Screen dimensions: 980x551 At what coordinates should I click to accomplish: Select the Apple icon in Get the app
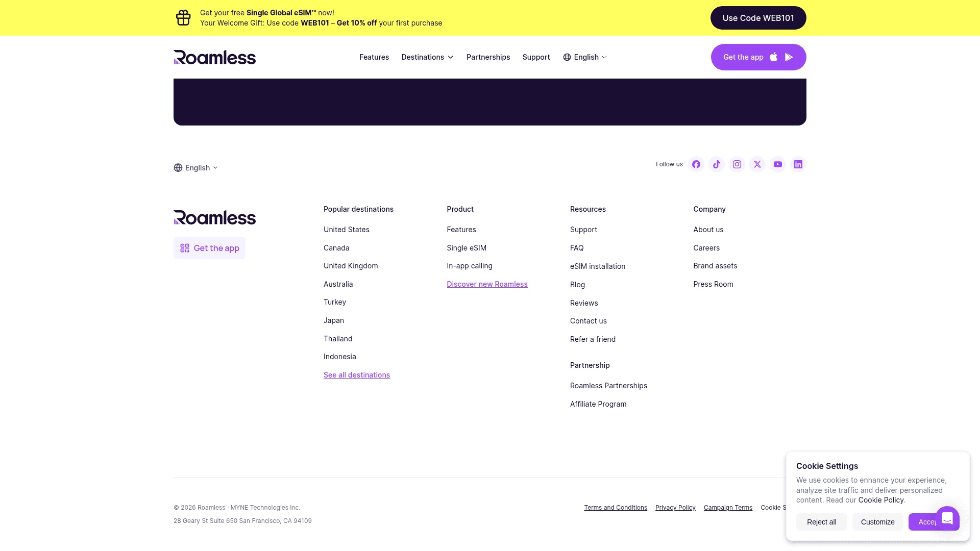point(774,57)
